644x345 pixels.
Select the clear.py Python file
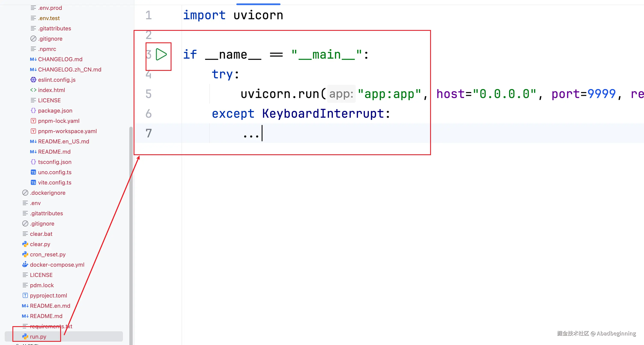click(x=40, y=244)
